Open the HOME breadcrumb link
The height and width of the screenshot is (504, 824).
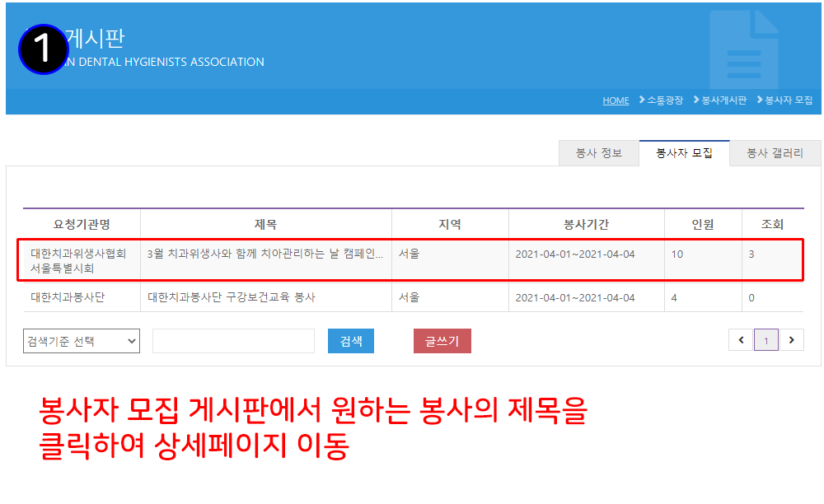[616, 100]
